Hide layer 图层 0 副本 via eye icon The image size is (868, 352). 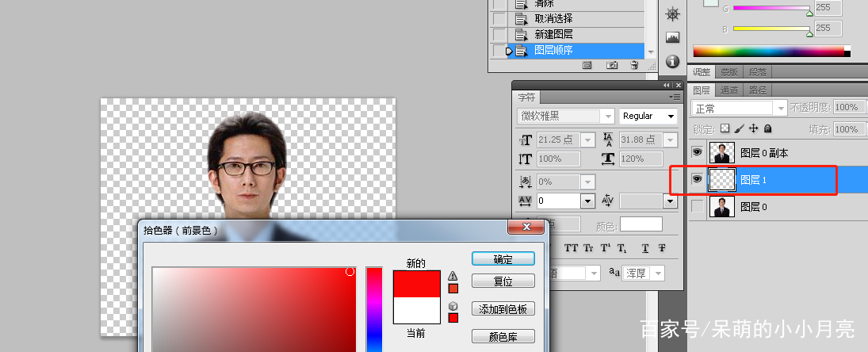click(698, 152)
